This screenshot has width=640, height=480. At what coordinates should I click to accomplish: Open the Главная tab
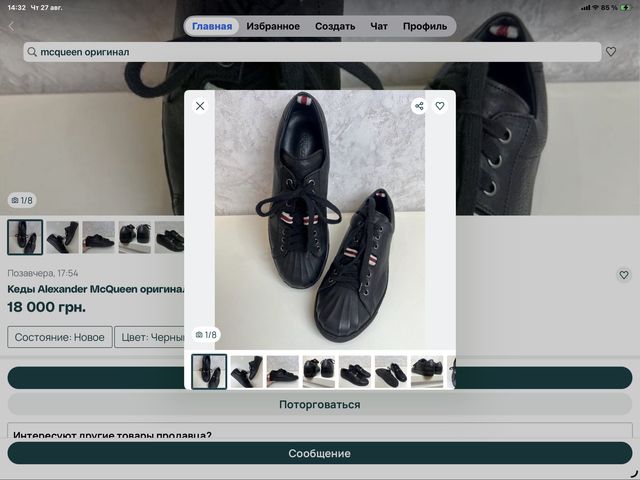pyautogui.click(x=212, y=26)
